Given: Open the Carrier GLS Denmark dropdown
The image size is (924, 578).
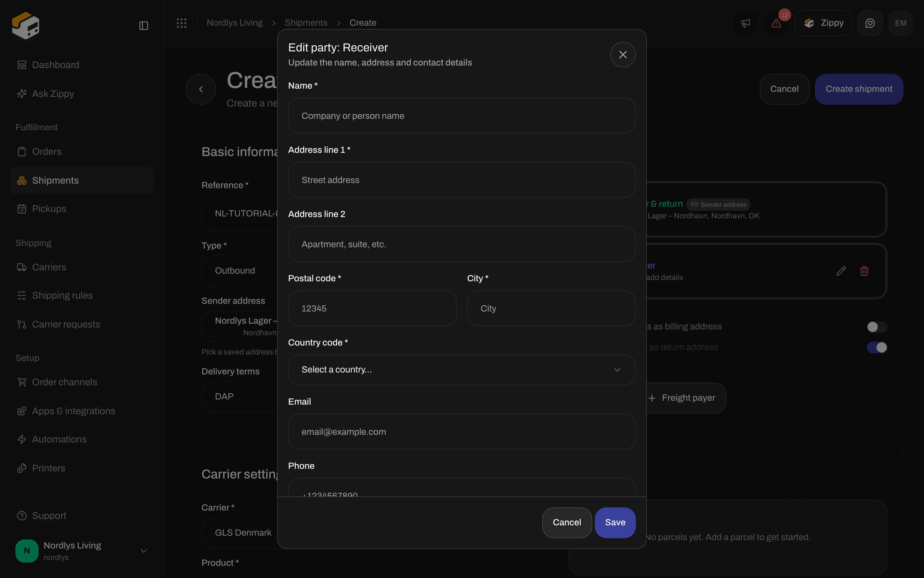Looking at the screenshot, I should click(x=240, y=533).
